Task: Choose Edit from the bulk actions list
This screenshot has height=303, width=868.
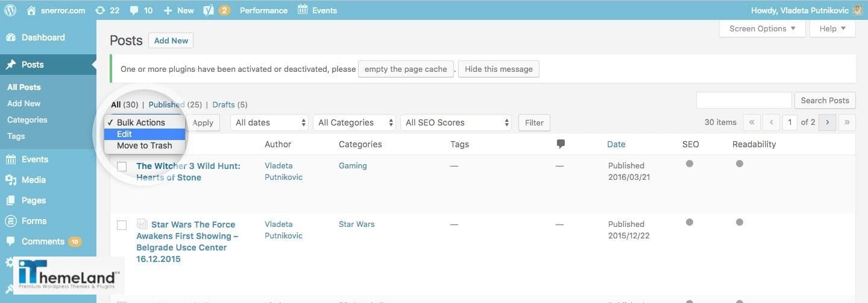Action: pyautogui.click(x=145, y=134)
